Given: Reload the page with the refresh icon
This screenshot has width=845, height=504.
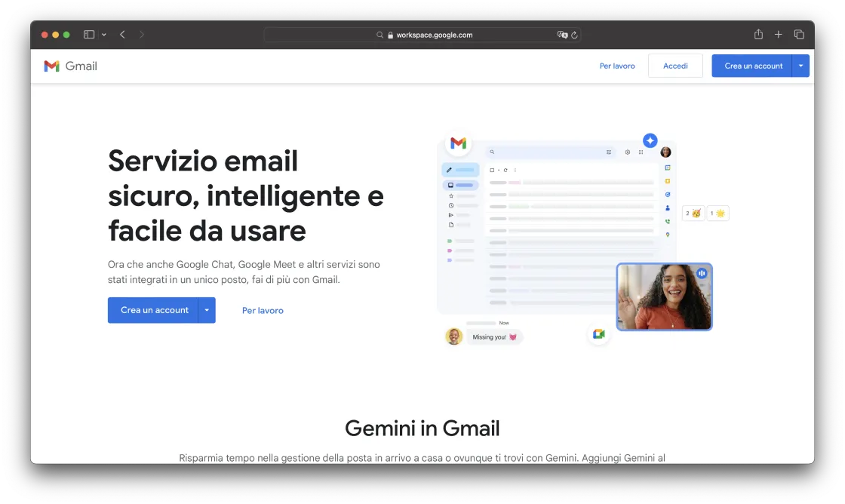Looking at the screenshot, I should pyautogui.click(x=574, y=35).
